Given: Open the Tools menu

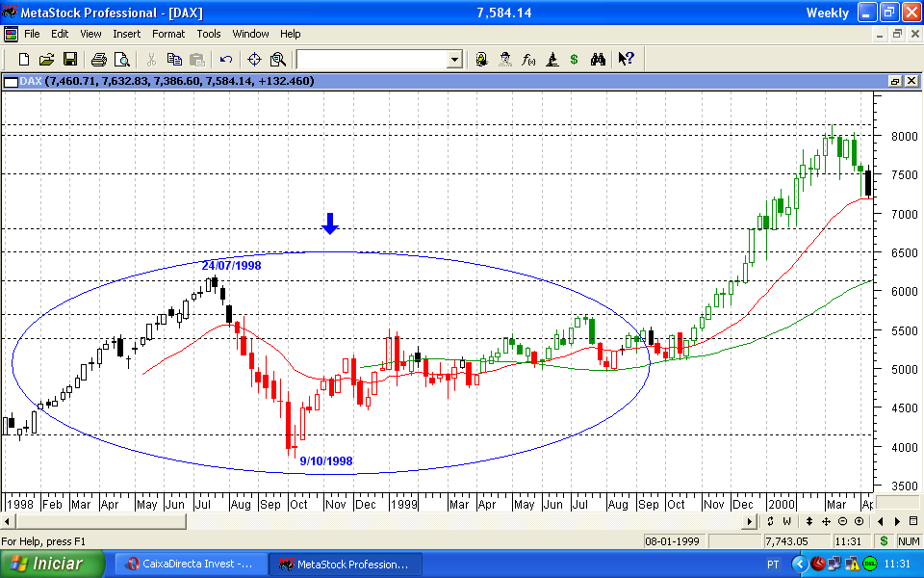Looking at the screenshot, I should tap(209, 34).
